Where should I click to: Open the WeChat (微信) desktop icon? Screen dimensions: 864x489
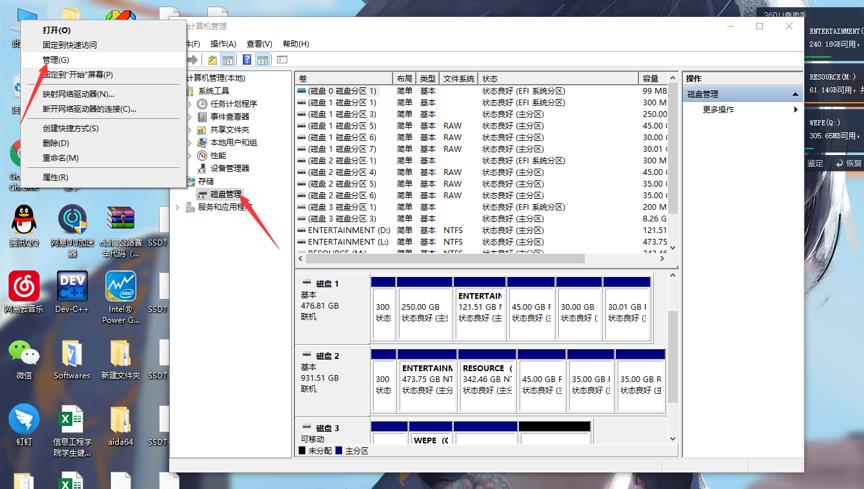(24, 358)
